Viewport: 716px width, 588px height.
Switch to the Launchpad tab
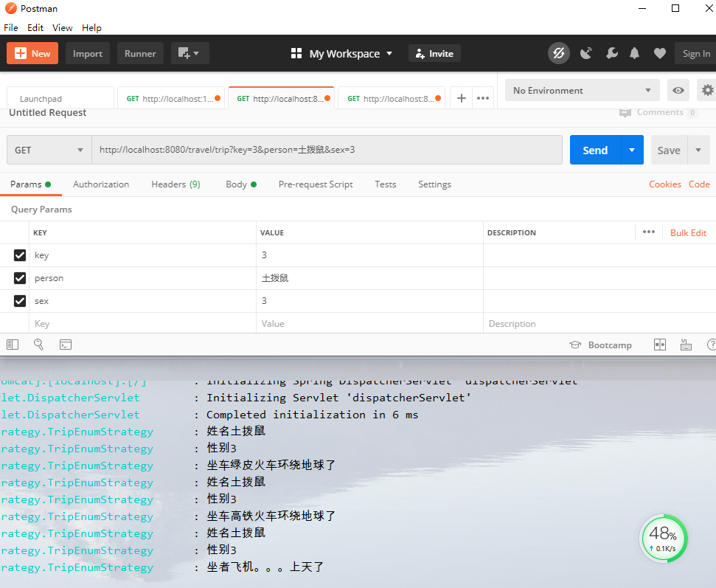coord(60,98)
